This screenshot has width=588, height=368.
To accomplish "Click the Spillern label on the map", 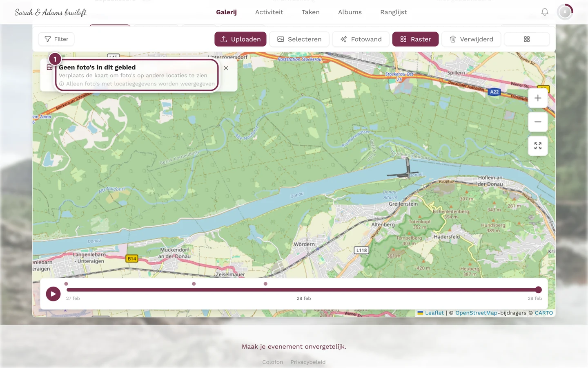I will (x=456, y=73).
